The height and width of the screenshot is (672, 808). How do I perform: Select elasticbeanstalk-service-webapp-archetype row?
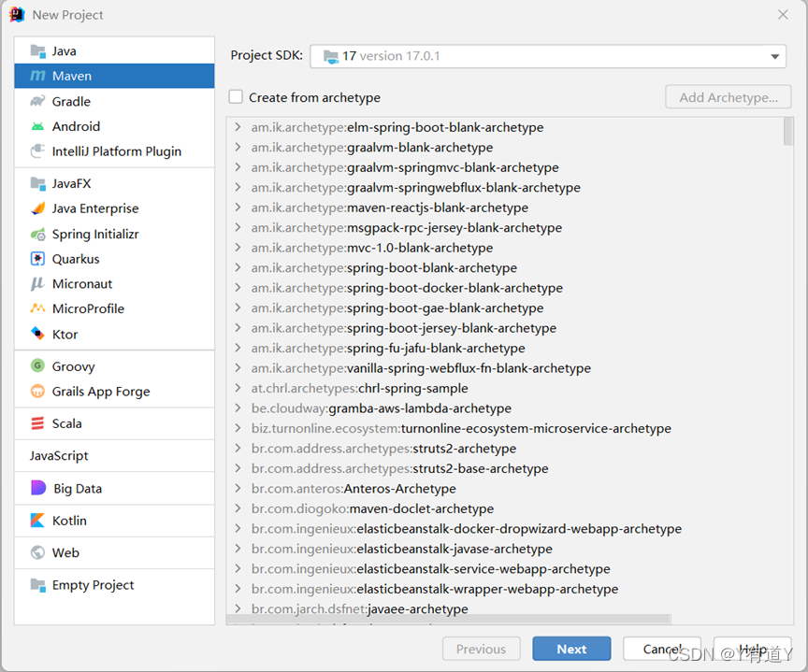505,569
